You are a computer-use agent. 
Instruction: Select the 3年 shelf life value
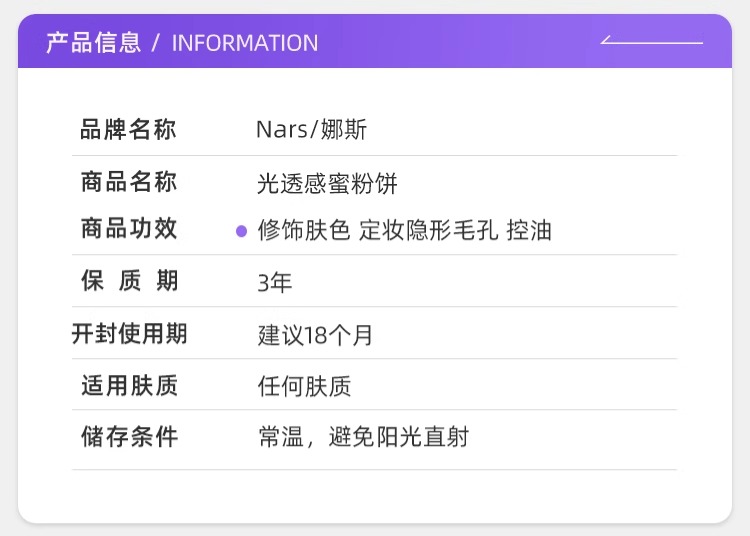tap(275, 283)
